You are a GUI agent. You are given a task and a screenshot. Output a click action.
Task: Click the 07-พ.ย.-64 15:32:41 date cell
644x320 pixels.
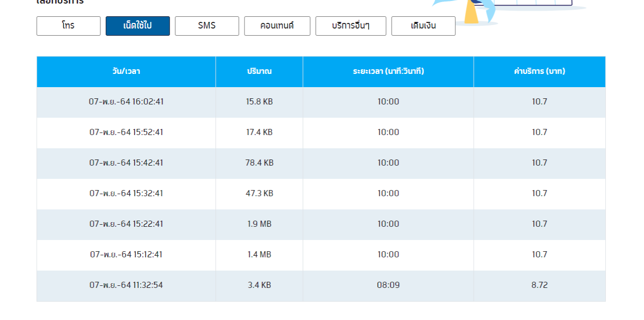[126, 194]
